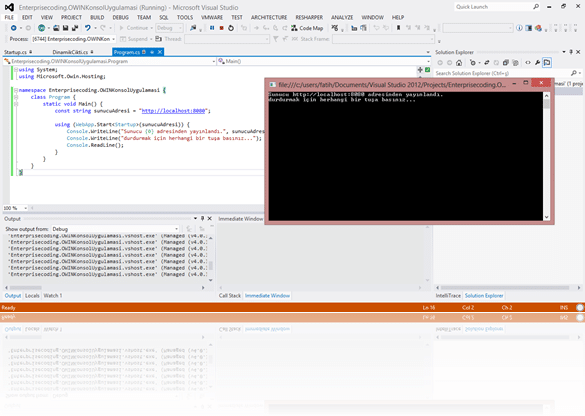Click the Solution Explorer search magnifier icon
Screen dimensions: 585x416
coord(573,73)
